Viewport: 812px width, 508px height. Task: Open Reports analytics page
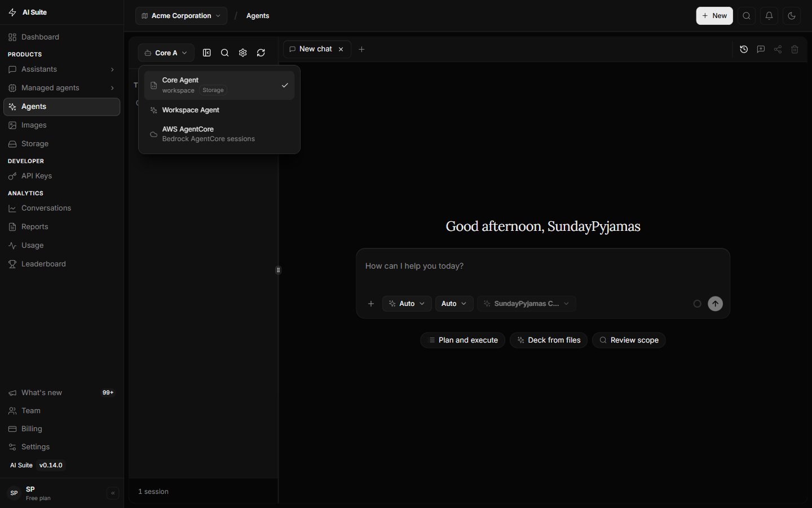point(62,227)
